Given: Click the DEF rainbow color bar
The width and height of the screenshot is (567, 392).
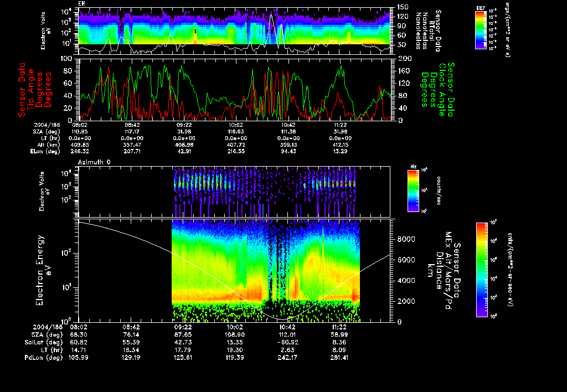Looking at the screenshot, I should 481,30.
